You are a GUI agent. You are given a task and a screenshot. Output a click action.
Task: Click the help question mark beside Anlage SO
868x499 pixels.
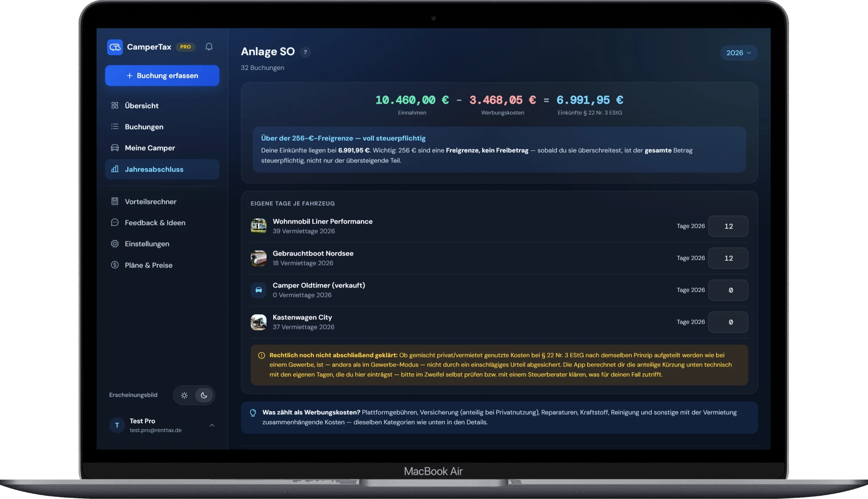point(305,52)
